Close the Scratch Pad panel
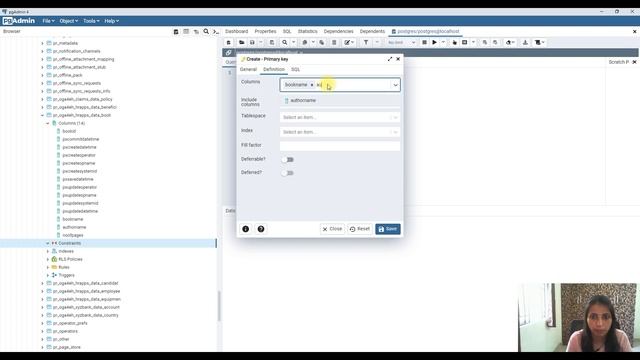This screenshot has height=360, width=640. coord(634,62)
